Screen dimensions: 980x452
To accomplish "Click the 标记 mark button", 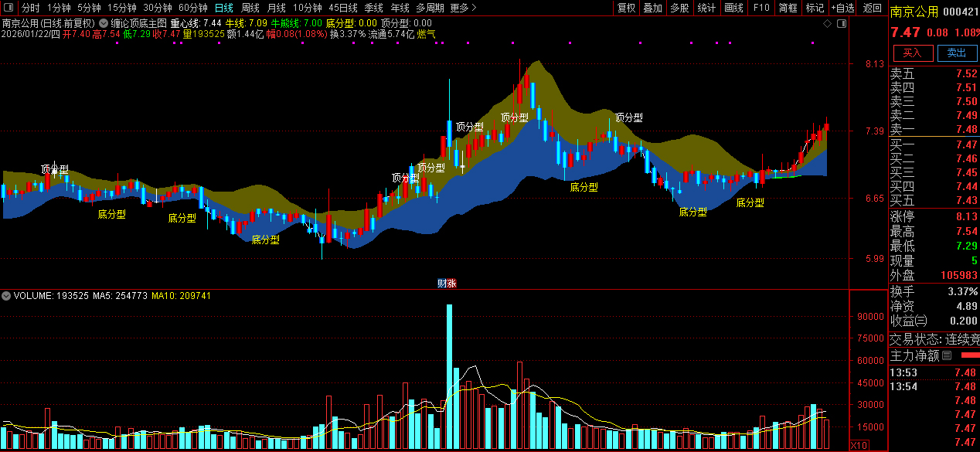I will 815,8.
